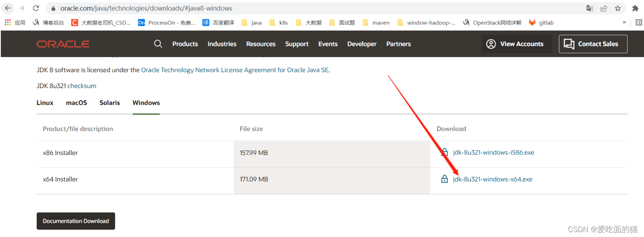Screen dimensions: 644x237
Task: Open the Oracle site search magnifier
Action: [158, 44]
